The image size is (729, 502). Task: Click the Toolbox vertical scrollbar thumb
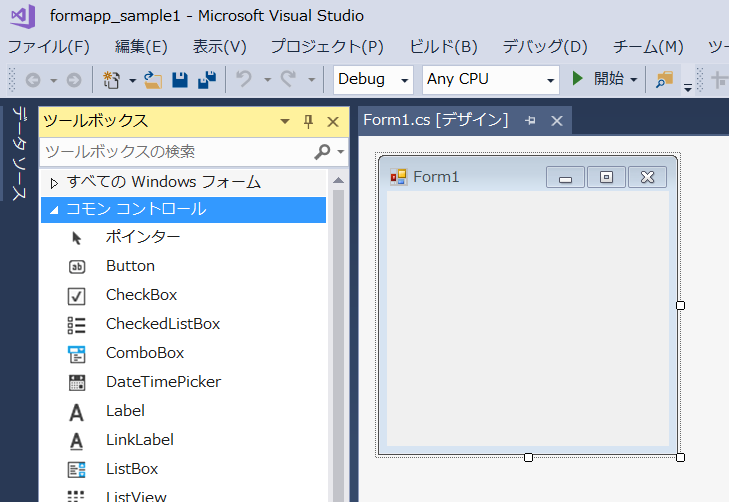[338, 345]
